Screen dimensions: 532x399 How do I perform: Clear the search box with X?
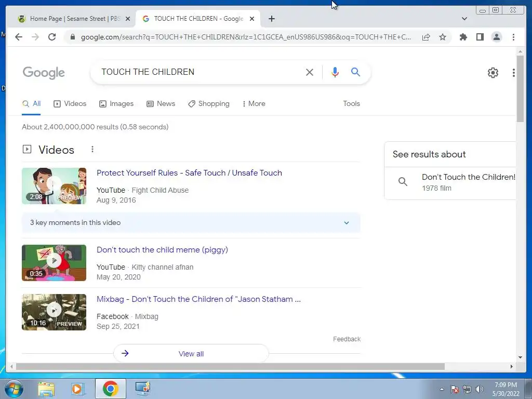point(309,72)
